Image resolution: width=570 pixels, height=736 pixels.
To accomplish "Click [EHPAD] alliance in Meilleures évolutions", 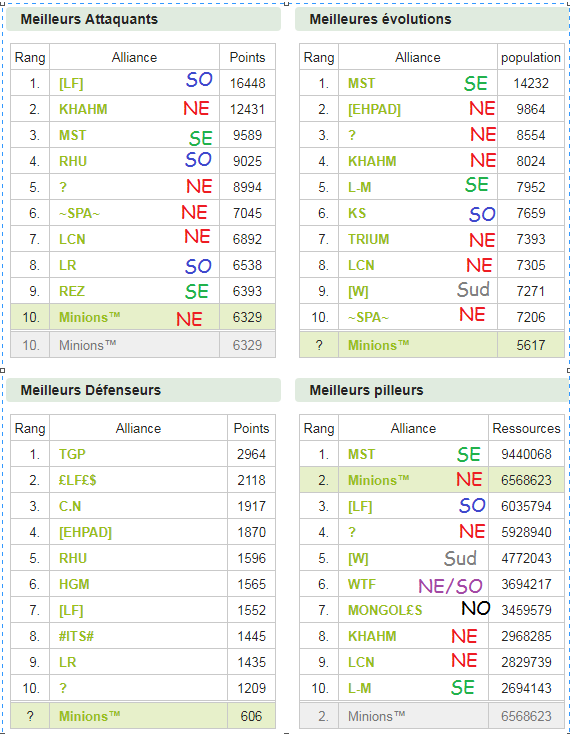I will pyautogui.click(x=374, y=109).
